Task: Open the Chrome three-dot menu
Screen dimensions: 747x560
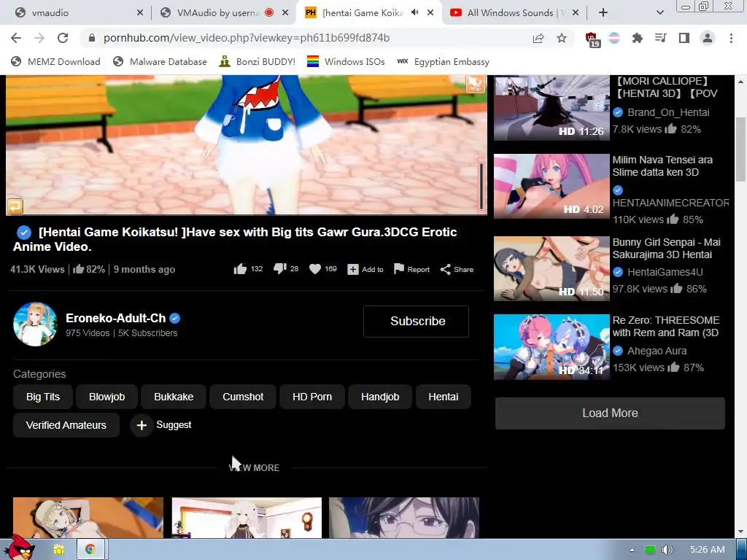Action: point(731,38)
